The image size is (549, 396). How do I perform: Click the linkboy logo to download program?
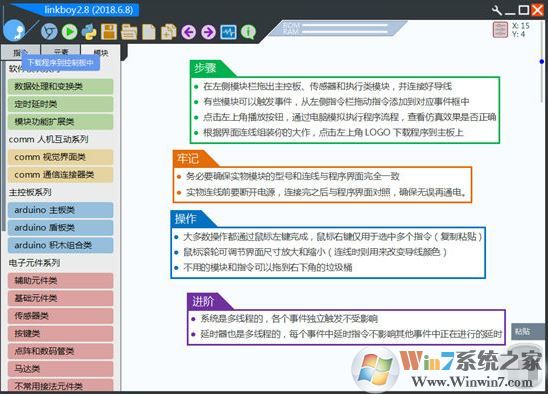[x=14, y=31]
